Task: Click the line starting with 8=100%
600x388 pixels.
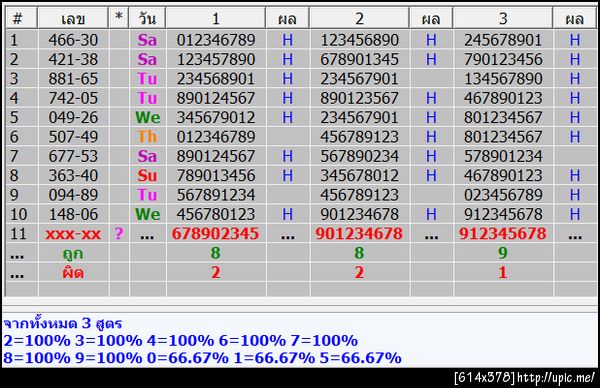Action: [202, 358]
